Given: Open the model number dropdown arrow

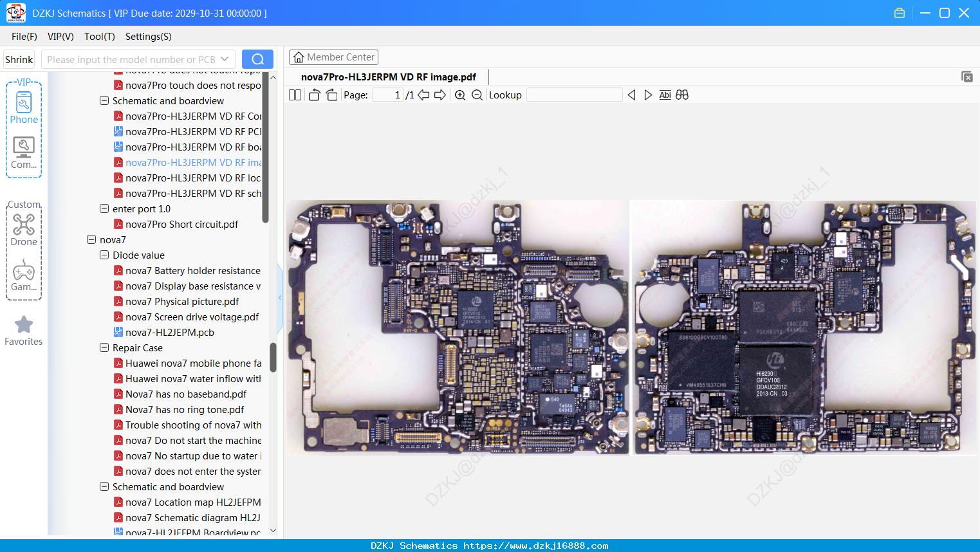Looking at the screenshot, I should click(x=225, y=59).
